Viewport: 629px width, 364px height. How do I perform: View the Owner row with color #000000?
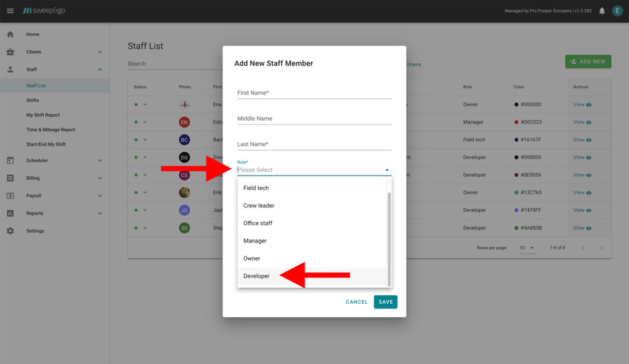[x=582, y=105]
